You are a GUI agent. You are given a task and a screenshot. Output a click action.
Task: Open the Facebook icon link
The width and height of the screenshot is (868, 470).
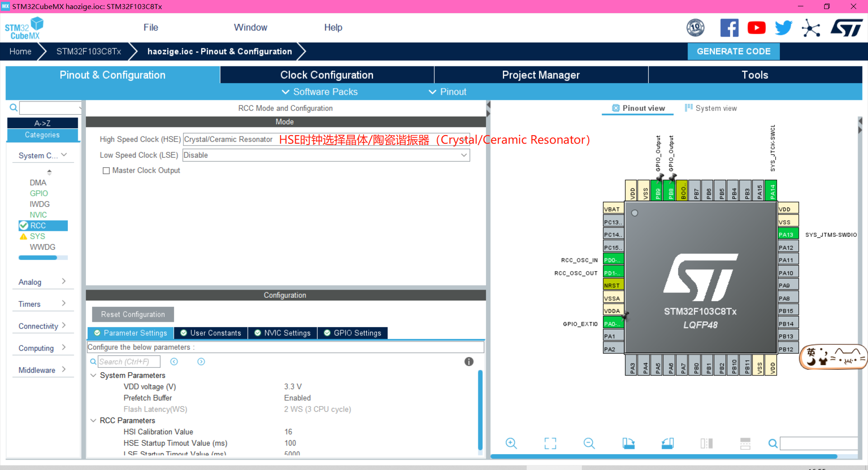729,28
